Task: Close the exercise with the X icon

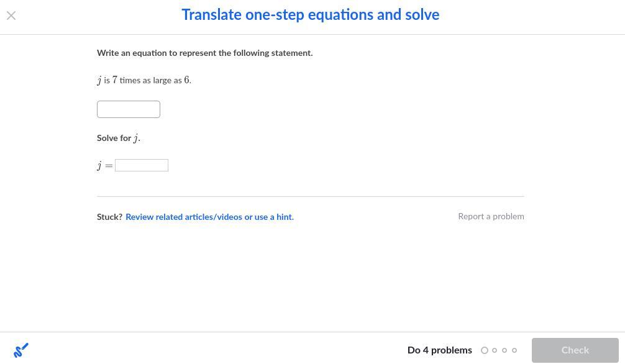Action: pos(11,16)
